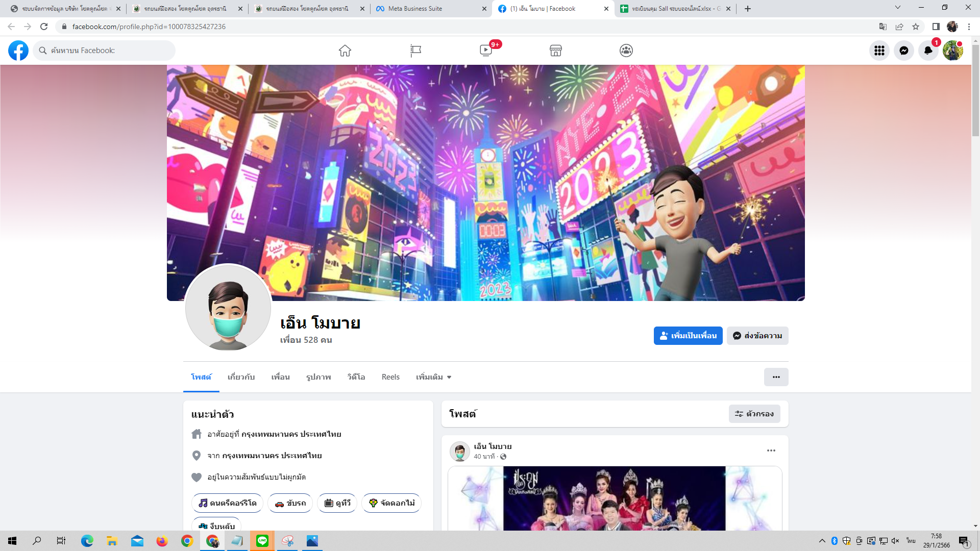Open the Reels tab
980x551 pixels.
[x=390, y=377]
